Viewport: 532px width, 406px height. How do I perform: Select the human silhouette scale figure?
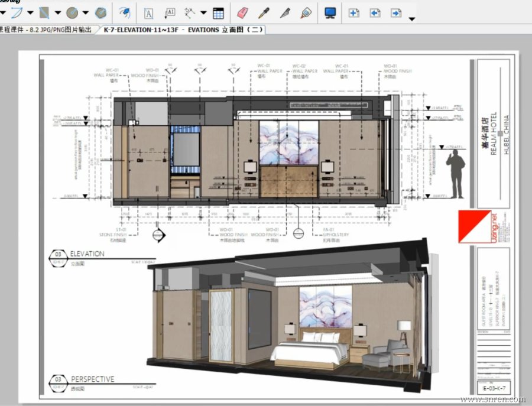[x=456, y=174]
